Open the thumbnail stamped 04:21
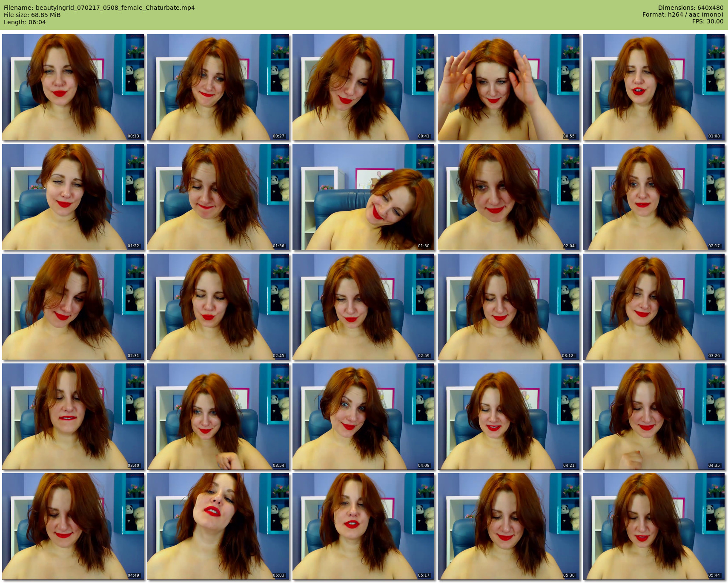The width and height of the screenshot is (728, 583). click(509, 417)
